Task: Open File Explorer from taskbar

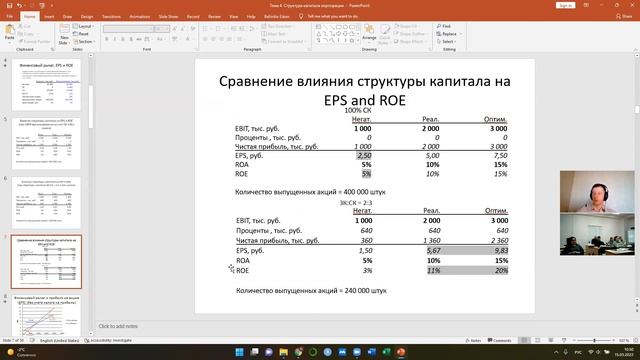Action: pos(284,352)
